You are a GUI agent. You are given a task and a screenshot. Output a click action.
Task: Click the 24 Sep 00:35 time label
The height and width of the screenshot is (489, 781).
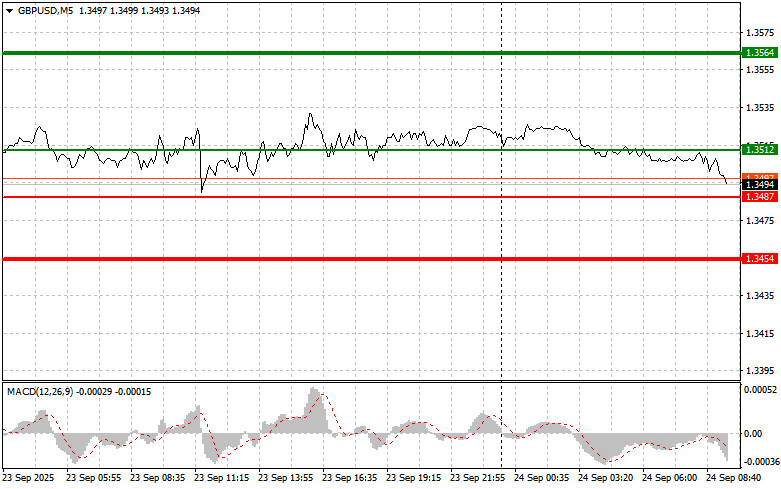coord(541,478)
